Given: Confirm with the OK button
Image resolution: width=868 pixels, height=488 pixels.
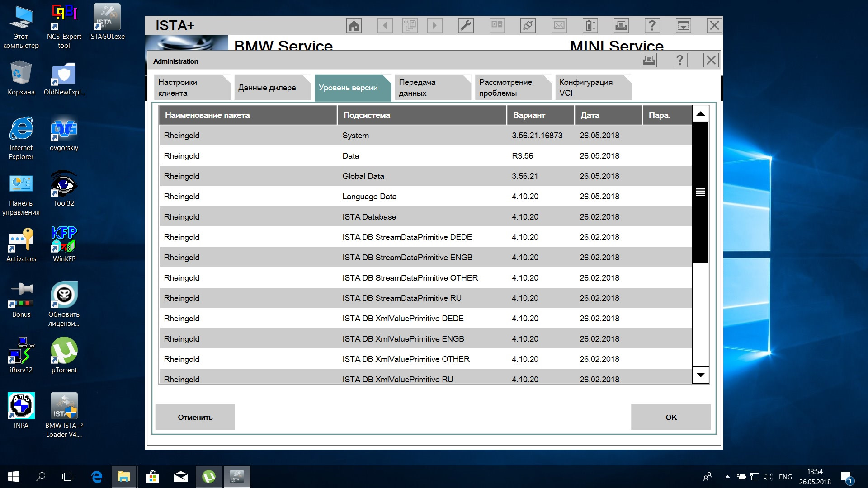Looking at the screenshot, I should [x=671, y=417].
